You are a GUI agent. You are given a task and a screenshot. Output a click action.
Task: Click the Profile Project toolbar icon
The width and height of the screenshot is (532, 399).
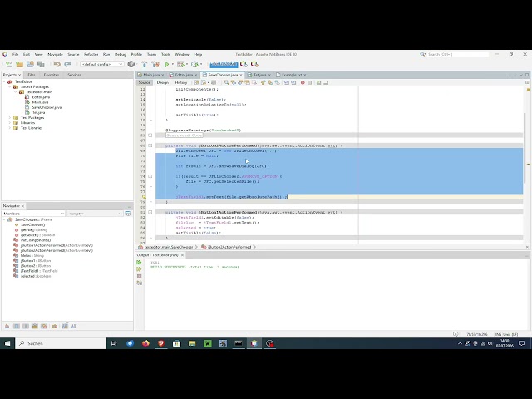pos(195,64)
